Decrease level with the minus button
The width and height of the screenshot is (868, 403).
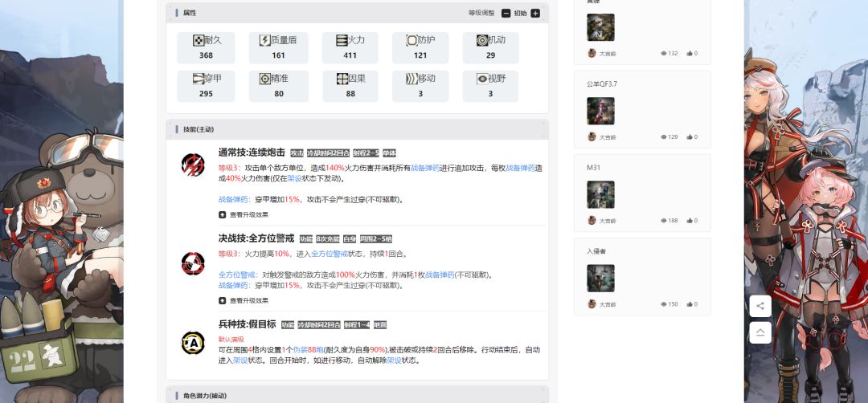click(x=506, y=13)
